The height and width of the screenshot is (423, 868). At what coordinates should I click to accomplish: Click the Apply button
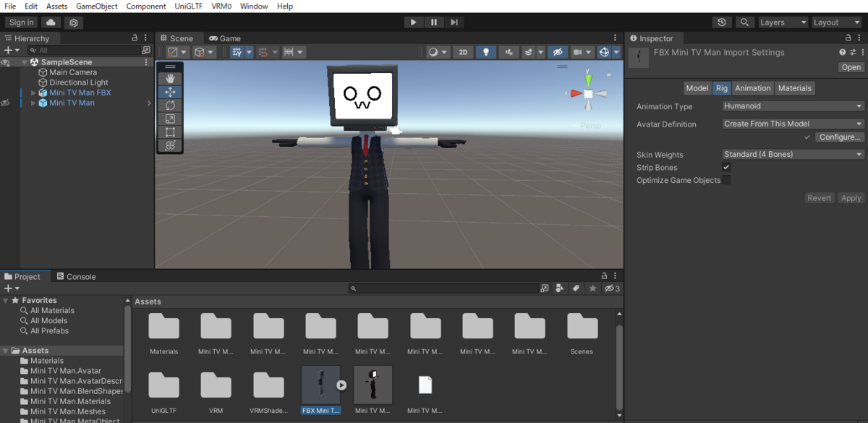(851, 198)
